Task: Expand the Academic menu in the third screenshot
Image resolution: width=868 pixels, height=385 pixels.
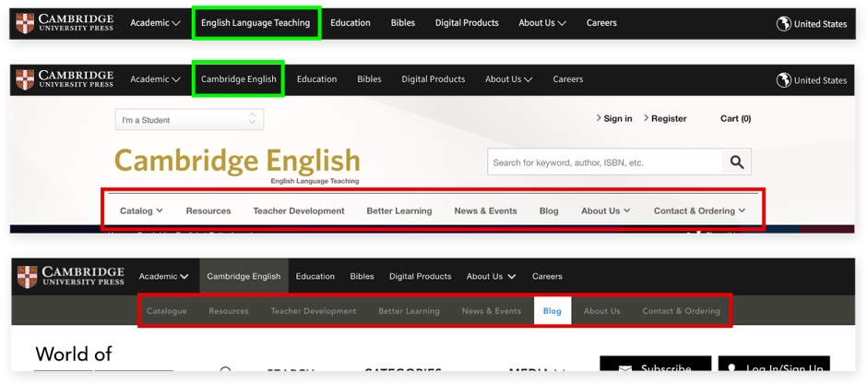Action: pyautogui.click(x=164, y=276)
